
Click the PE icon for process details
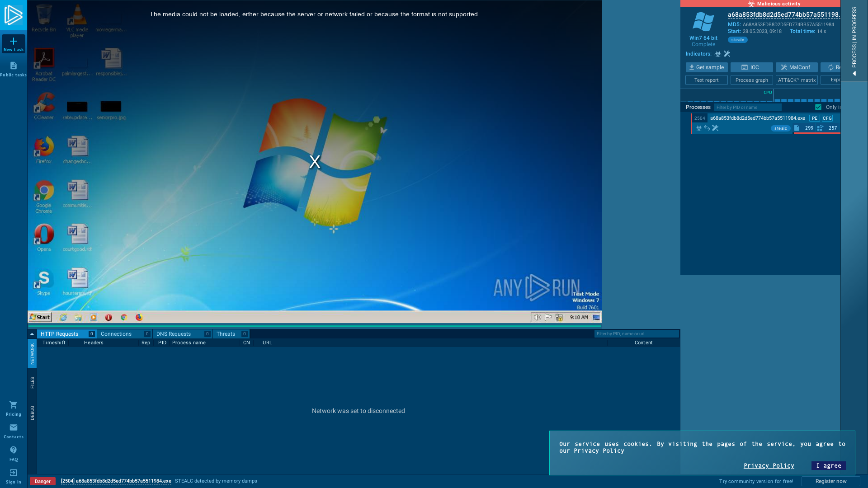coord(814,118)
